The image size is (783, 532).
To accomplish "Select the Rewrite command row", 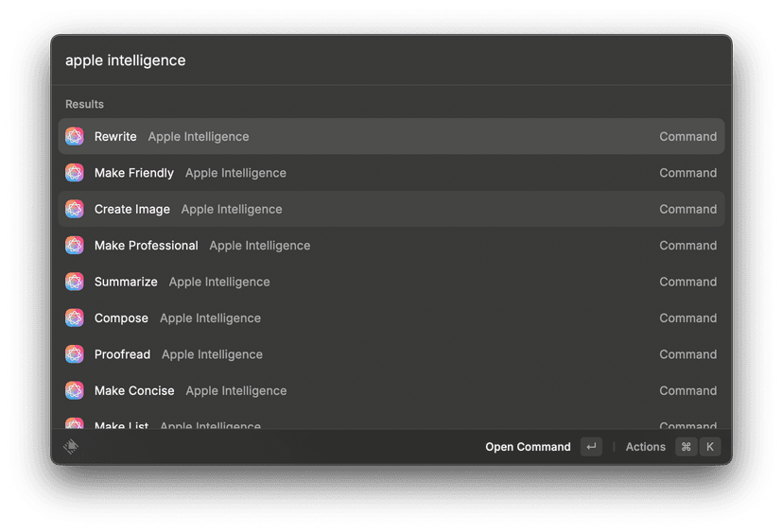I will 391,136.
